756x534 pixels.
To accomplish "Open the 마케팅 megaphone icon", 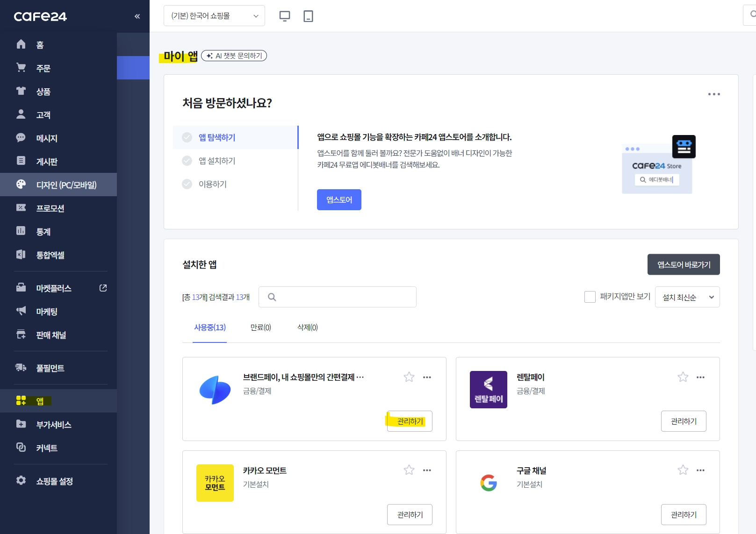I will tap(21, 311).
